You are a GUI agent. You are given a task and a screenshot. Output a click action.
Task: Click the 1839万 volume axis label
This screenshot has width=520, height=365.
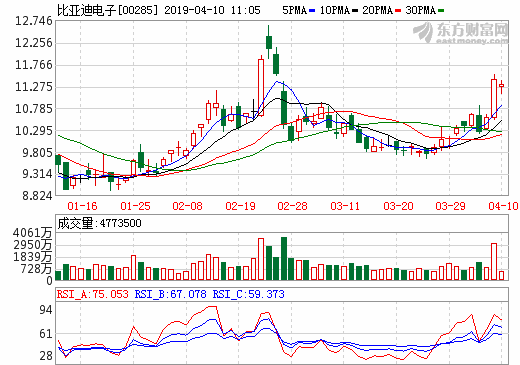[x=32, y=257]
